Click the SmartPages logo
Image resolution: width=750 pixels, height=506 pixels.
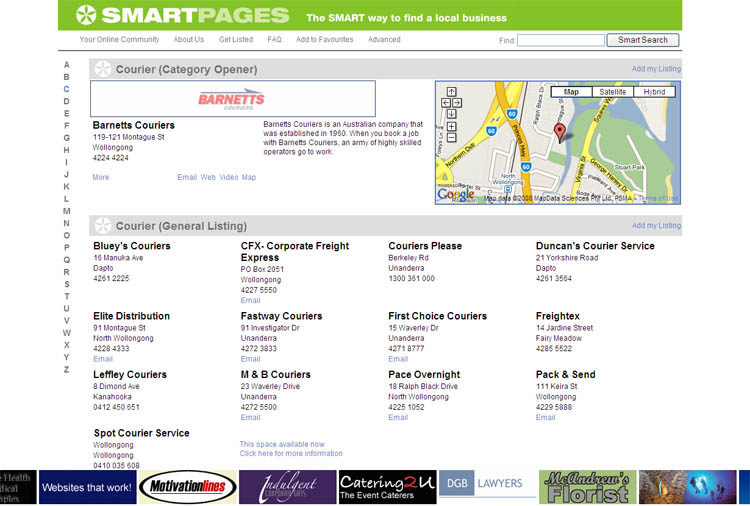click(182, 15)
